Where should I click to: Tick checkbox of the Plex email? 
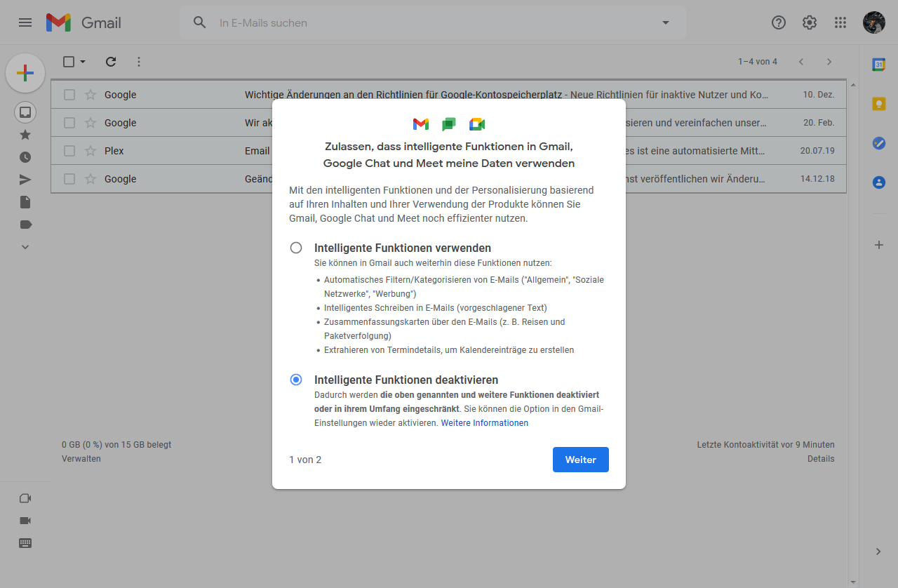tap(69, 151)
